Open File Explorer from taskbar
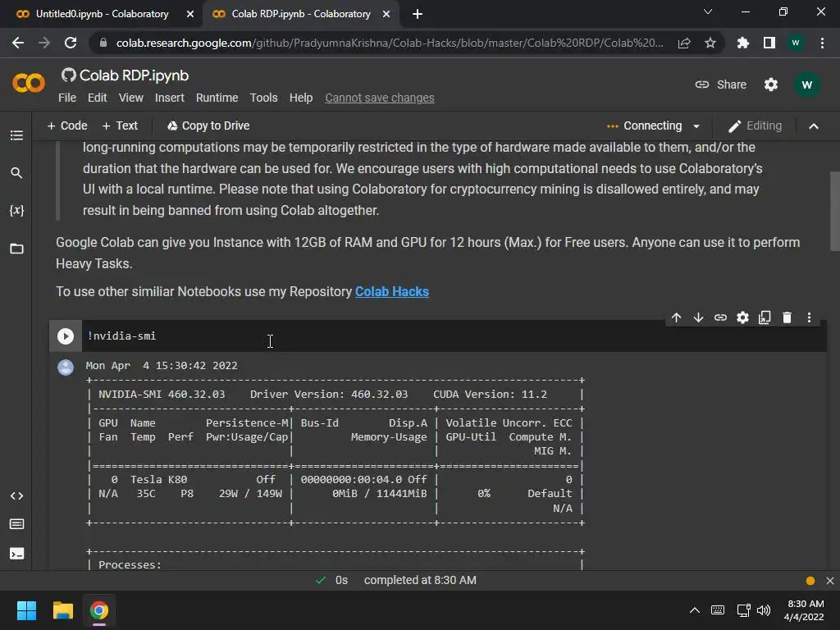Image resolution: width=840 pixels, height=630 pixels. 62,610
